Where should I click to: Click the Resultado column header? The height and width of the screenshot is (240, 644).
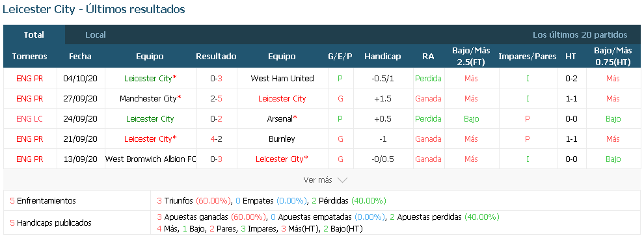click(216, 57)
